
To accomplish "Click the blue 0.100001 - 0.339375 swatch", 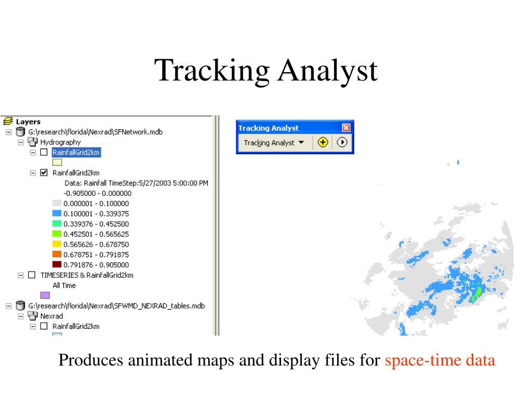I will coord(57,213).
